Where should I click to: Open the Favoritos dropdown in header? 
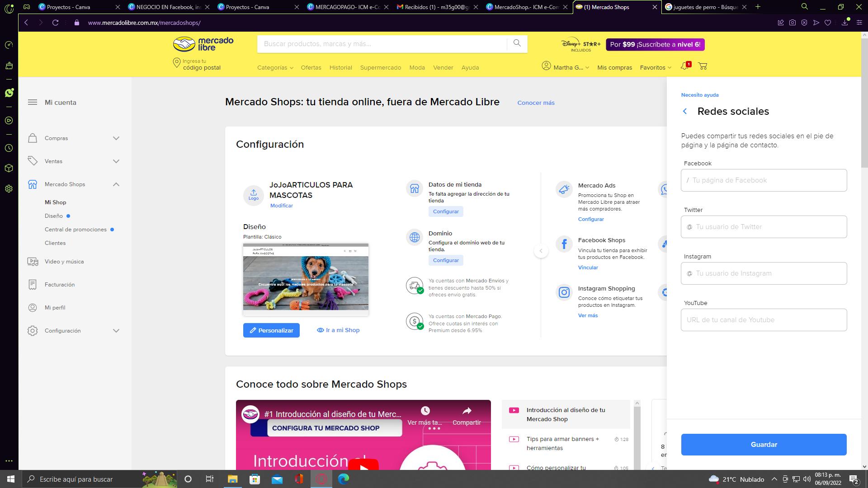[656, 67]
